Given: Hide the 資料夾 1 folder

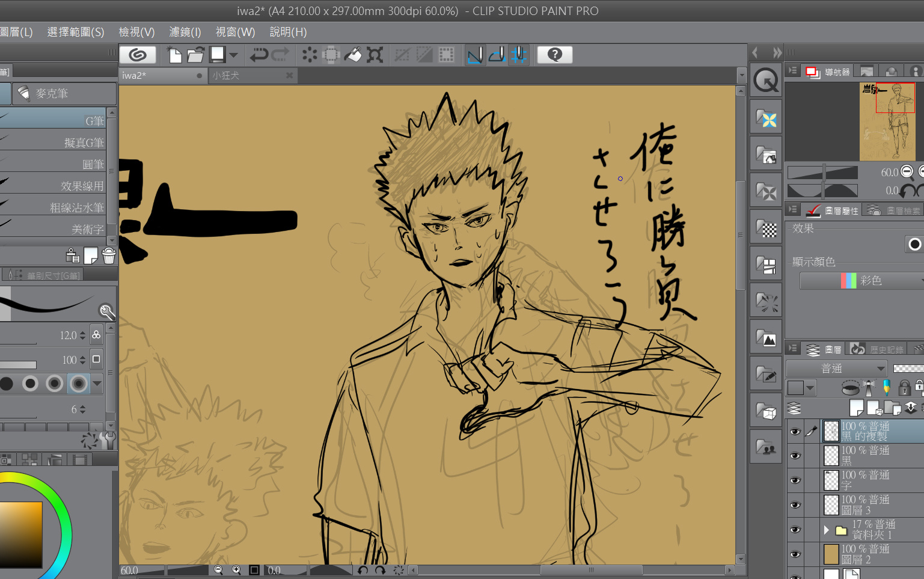Looking at the screenshot, I should 795,530.
